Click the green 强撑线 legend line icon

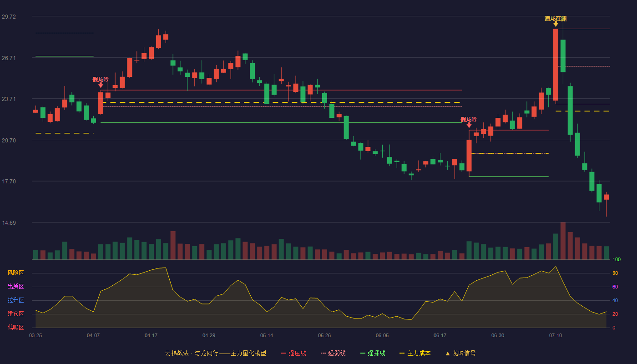[363, 354]
